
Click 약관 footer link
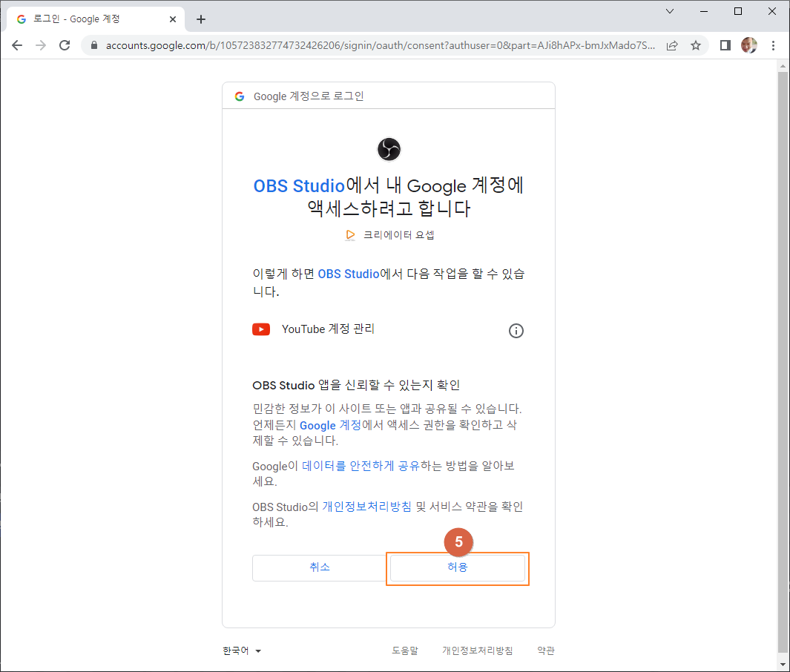coord(546,650)
